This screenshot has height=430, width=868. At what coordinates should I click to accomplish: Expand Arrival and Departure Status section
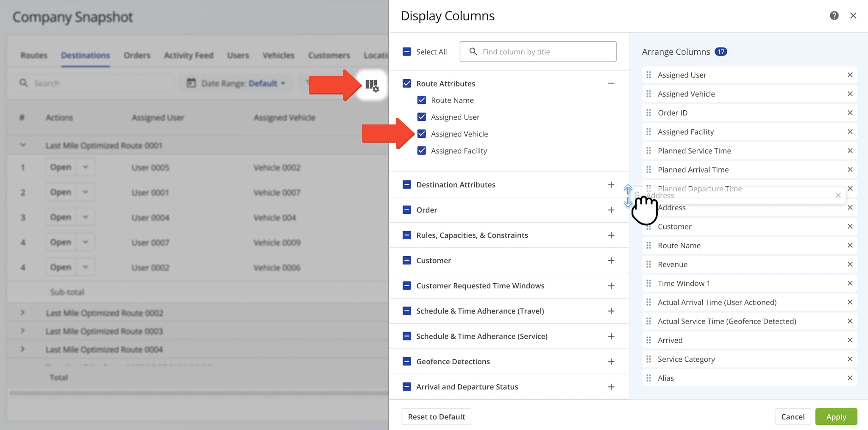tap(611, 387)
